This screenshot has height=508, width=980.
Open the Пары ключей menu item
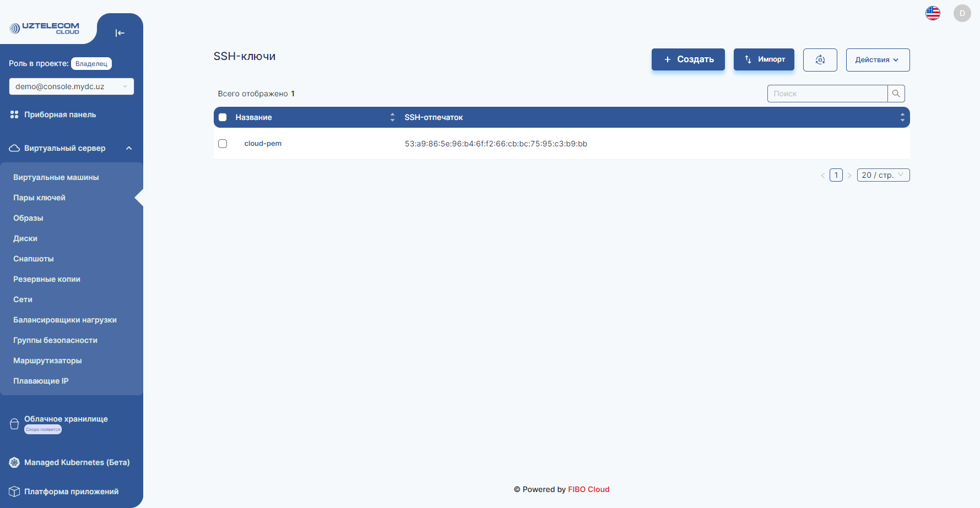tap(39, 197)
